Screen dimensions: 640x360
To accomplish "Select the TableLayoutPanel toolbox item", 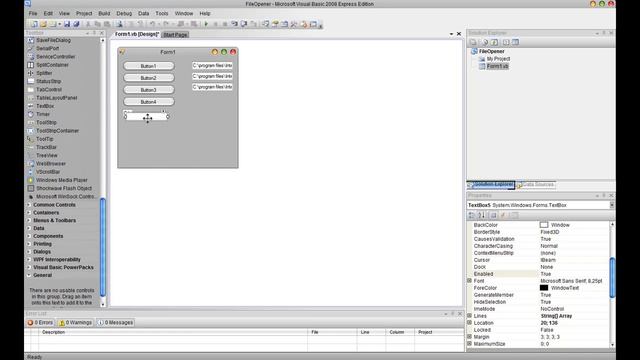I will pos(57,98).
